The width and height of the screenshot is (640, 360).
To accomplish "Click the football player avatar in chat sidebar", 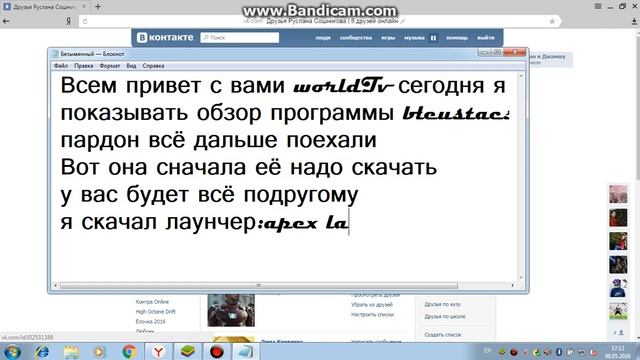I will pyautogui.click(x=618, y=312).
